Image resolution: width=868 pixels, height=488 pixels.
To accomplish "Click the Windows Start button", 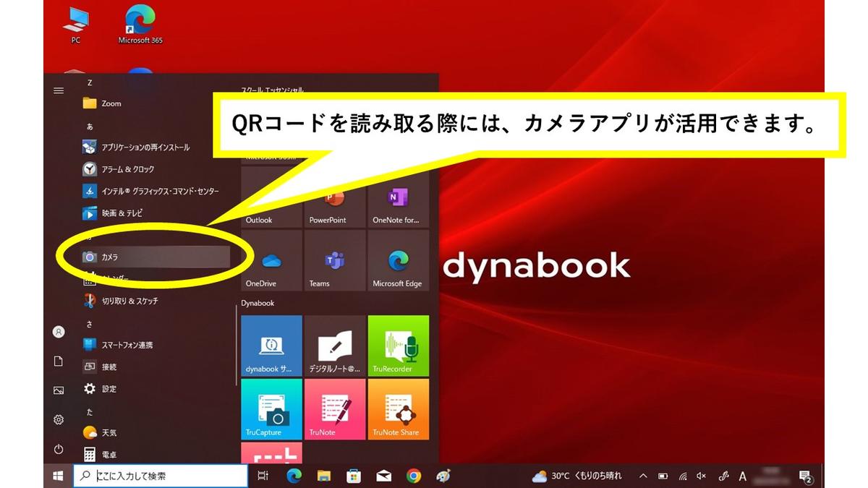I will (57, 476).
